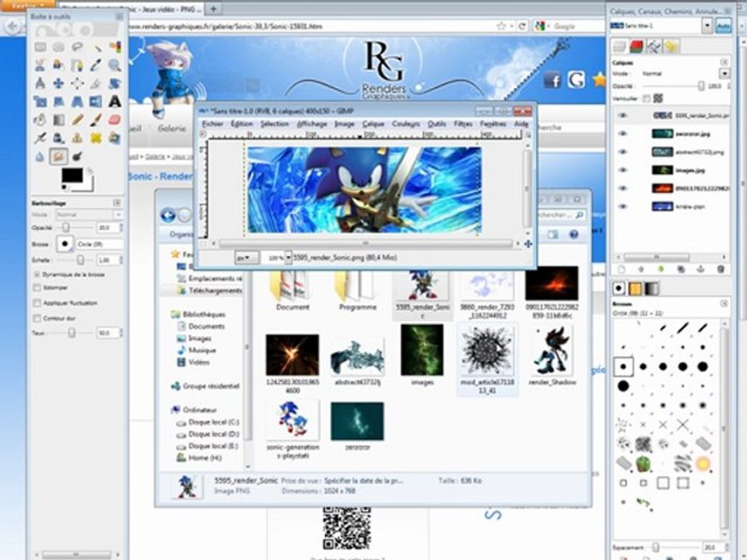747x560 pixels.
Task: Enable the Contour dur checkbox
Action: click(x=37, y=318)
